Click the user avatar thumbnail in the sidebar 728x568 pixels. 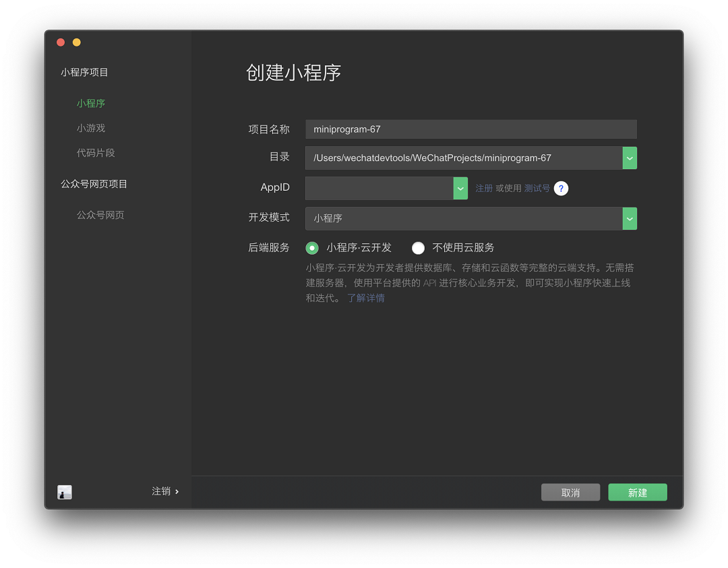point(65,492)
